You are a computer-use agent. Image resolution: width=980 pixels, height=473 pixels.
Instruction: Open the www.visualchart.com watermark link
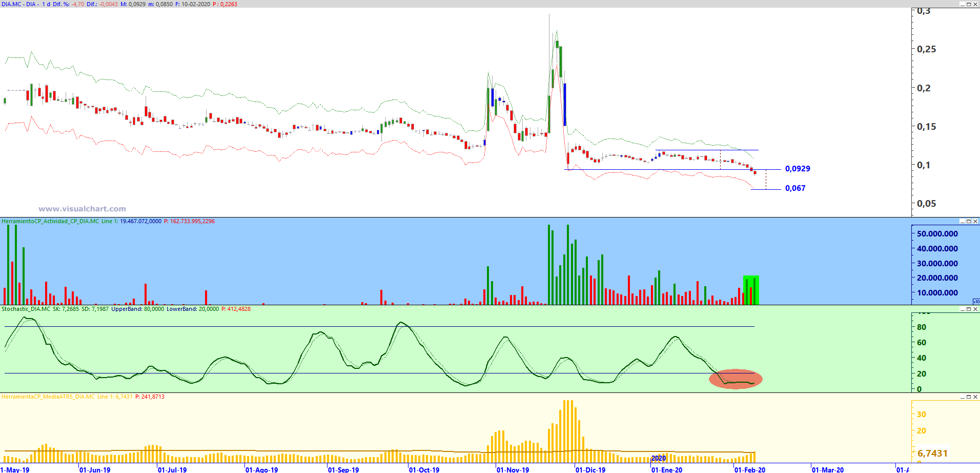pos(82,209)
